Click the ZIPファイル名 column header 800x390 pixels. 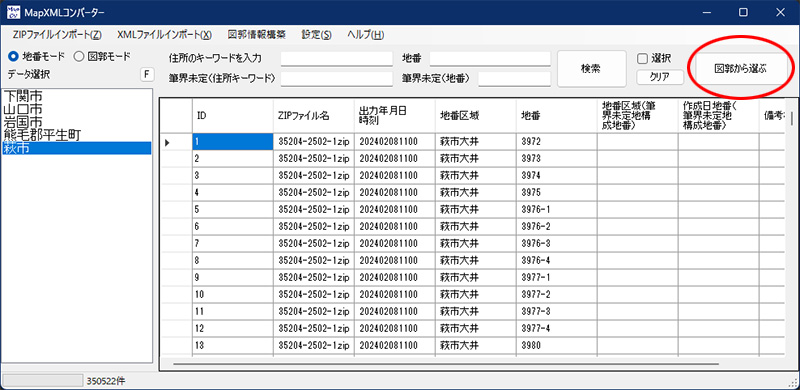point(314,116)
